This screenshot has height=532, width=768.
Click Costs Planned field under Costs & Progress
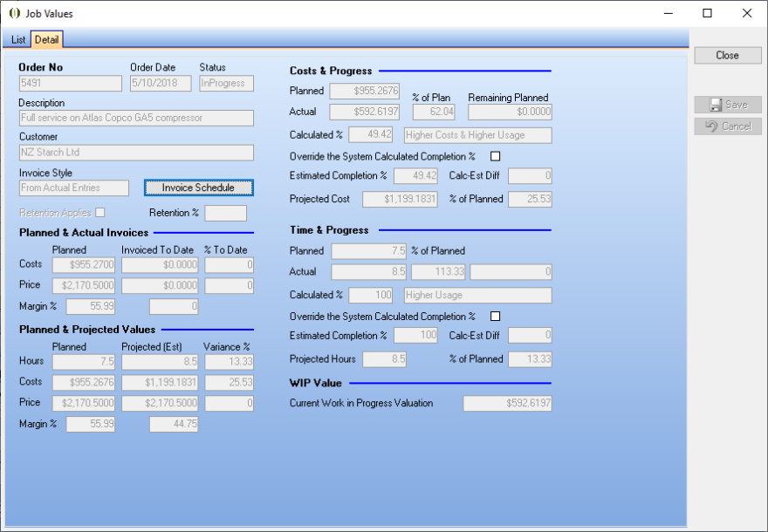tap(365, 91)
